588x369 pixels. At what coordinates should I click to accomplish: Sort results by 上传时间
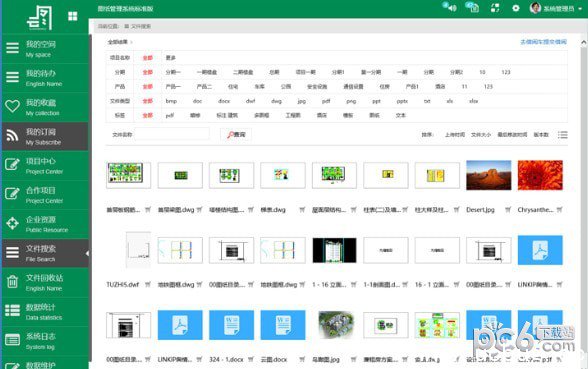[455, 135]
